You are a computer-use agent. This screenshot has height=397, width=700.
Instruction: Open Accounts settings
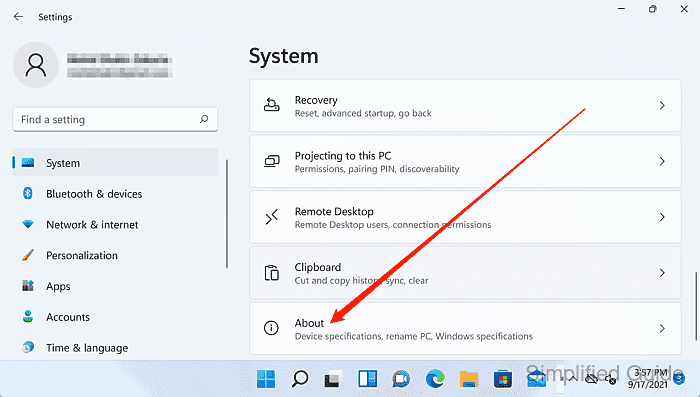tap(115, 317)
